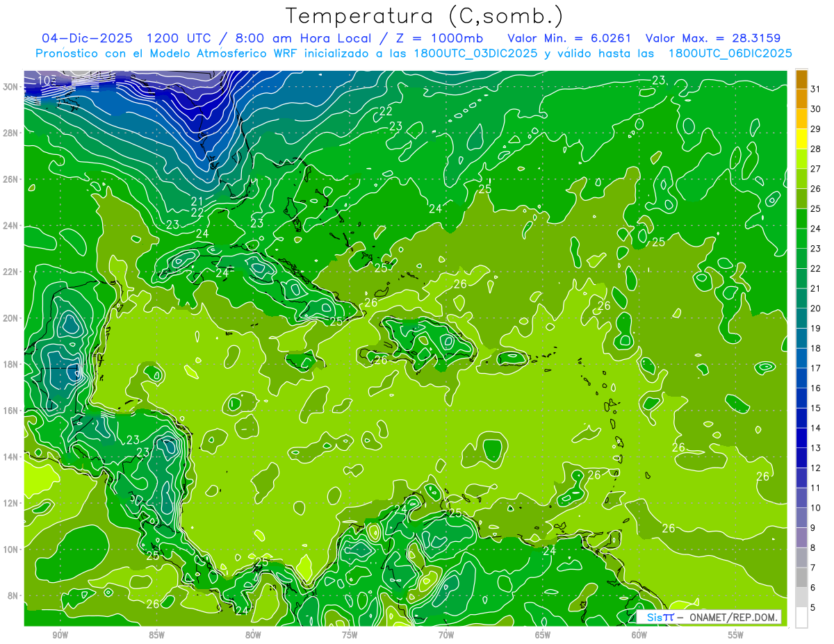Image resolution: width=834 pixels, height=644 pixels.
Task: Click the 8N latitude axis label
Action: pyautogui.click(x=14, y=596)
